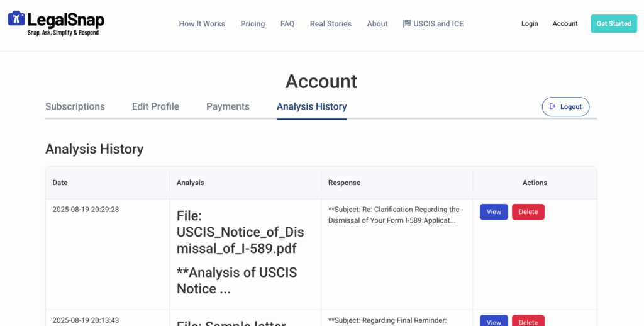The height and width of the screenshot is (326, 644).
Task: Select the Analysis History tab
Action: point(312,107)
